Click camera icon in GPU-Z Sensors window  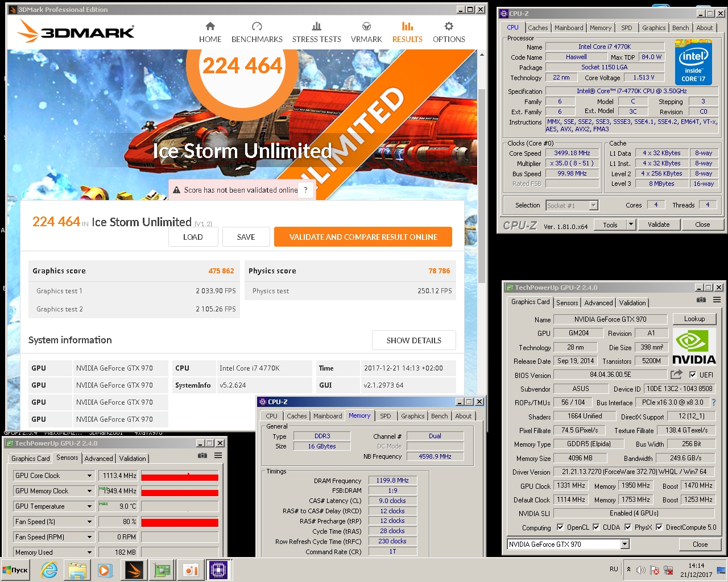(202, 455)
